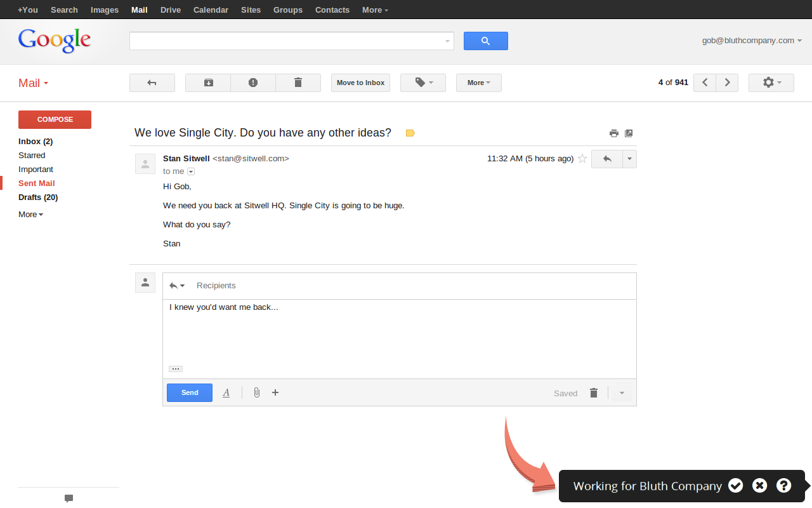812x508 pixels.
Task: Report this message as spam
Action: (253, 83)
